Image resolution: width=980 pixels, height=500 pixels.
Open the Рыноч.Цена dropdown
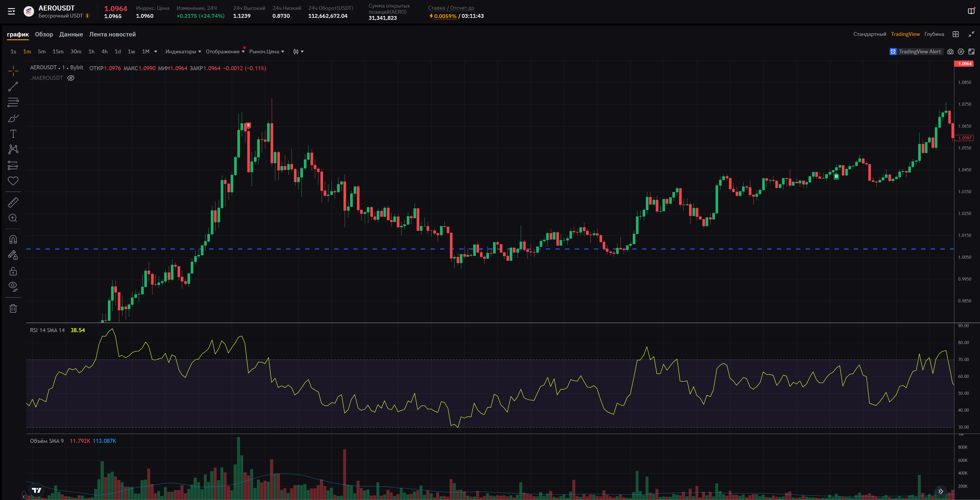[x=266, y=52]
